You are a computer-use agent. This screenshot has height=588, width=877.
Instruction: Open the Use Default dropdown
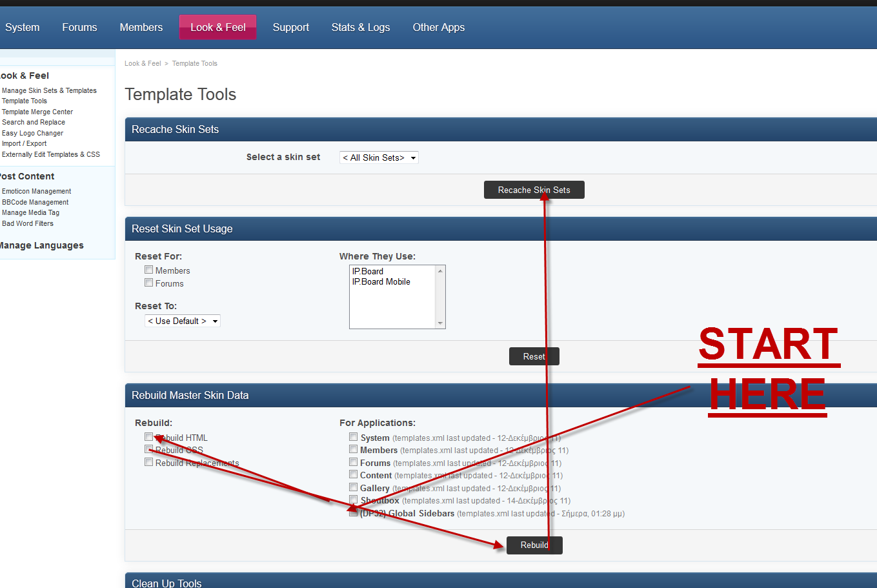tap(183, 321)
